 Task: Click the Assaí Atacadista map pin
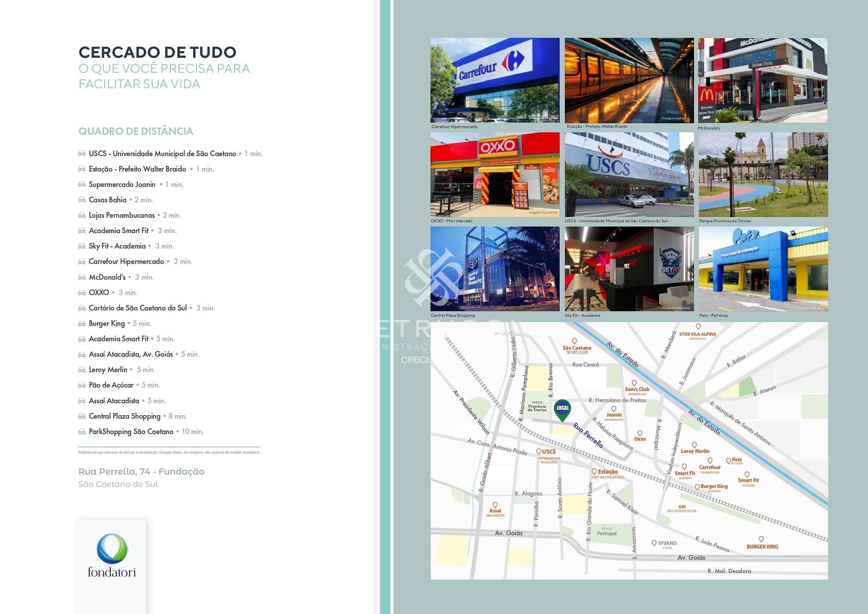tap(495, 505)
